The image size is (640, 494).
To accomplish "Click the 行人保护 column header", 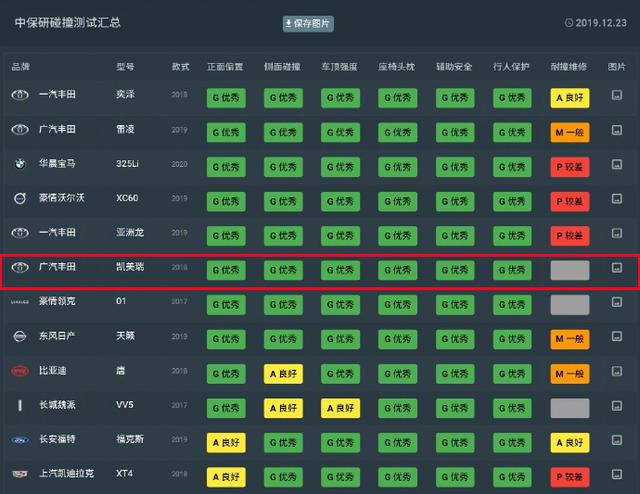I will pyautogui.click(x=511, y=67).
